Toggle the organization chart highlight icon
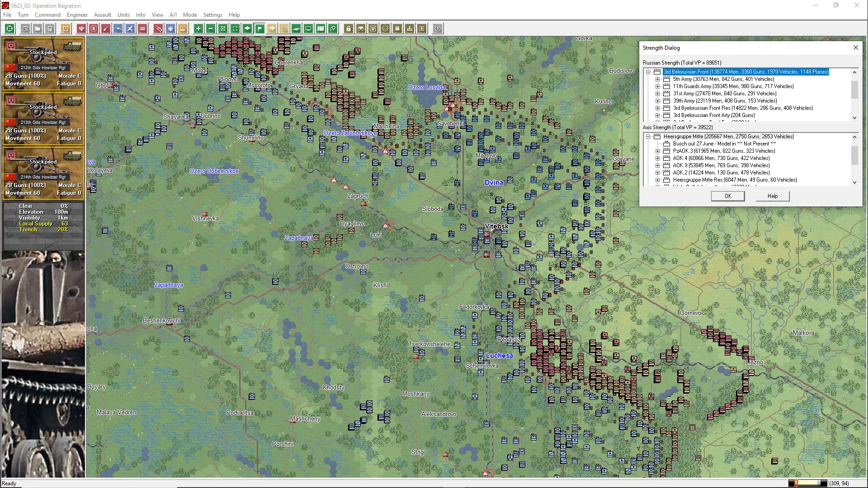This screenshot has width=868, height=488. [410, 28]
